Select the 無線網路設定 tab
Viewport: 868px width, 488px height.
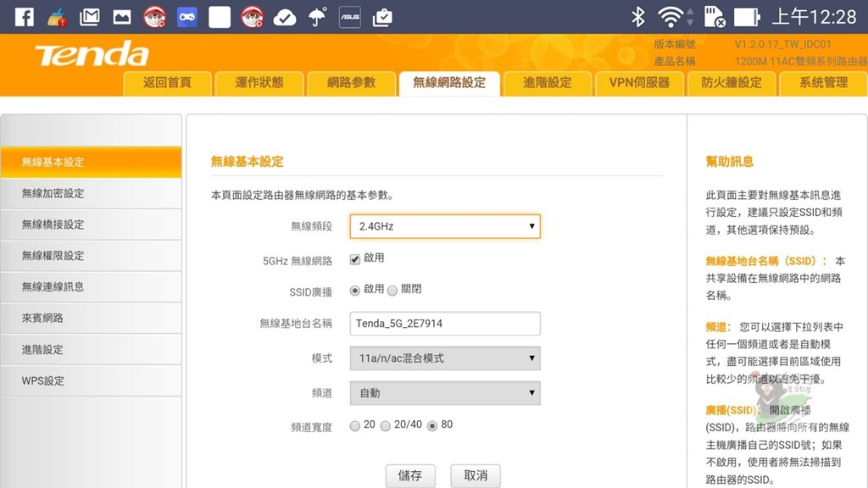[449, 84]
